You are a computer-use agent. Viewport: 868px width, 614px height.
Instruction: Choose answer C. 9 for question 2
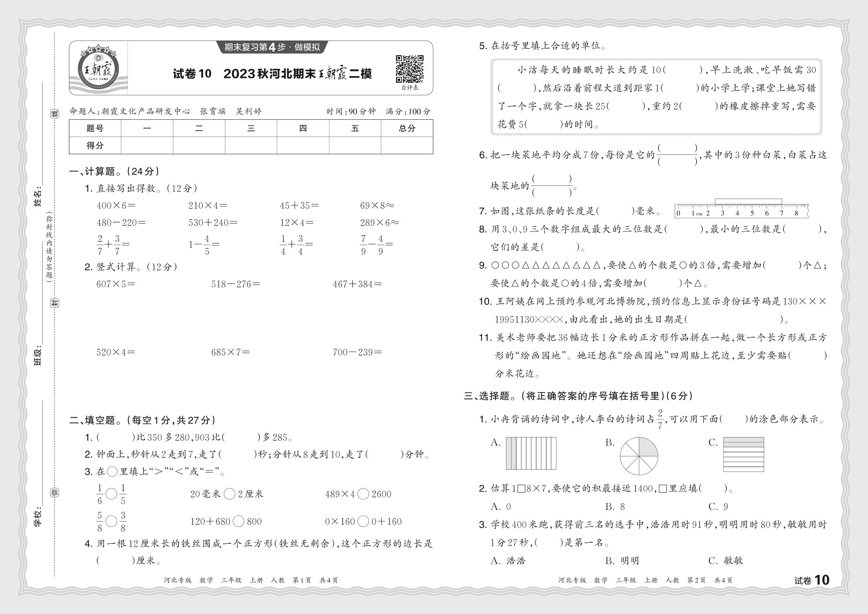point(718,506)
